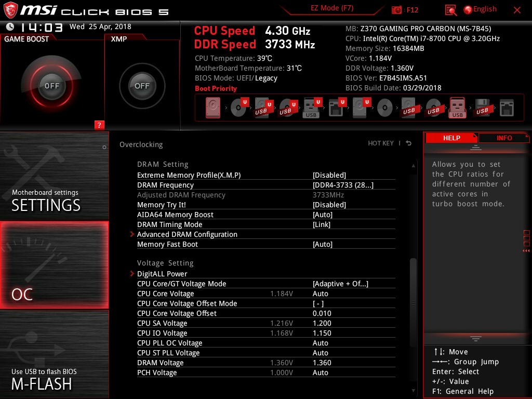Open the OC overclocking section
The height and width of the screenshot is (399, 532).
pos(54,265)
